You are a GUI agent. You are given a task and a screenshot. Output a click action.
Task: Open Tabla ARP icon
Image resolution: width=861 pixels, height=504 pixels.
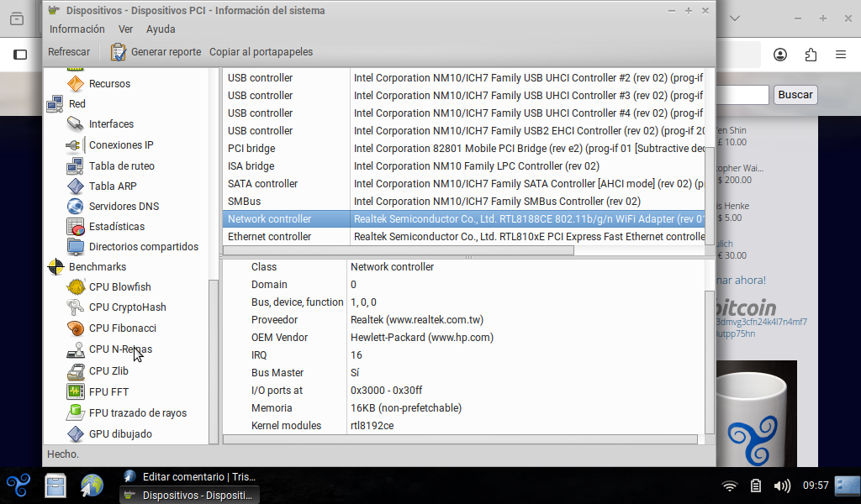[x=75, y=186]
